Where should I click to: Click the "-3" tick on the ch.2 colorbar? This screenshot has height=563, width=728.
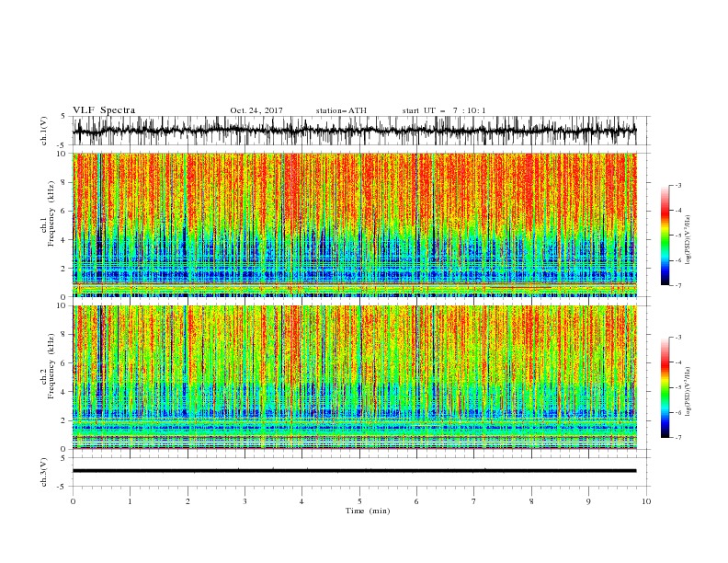[x=677, y=338]
